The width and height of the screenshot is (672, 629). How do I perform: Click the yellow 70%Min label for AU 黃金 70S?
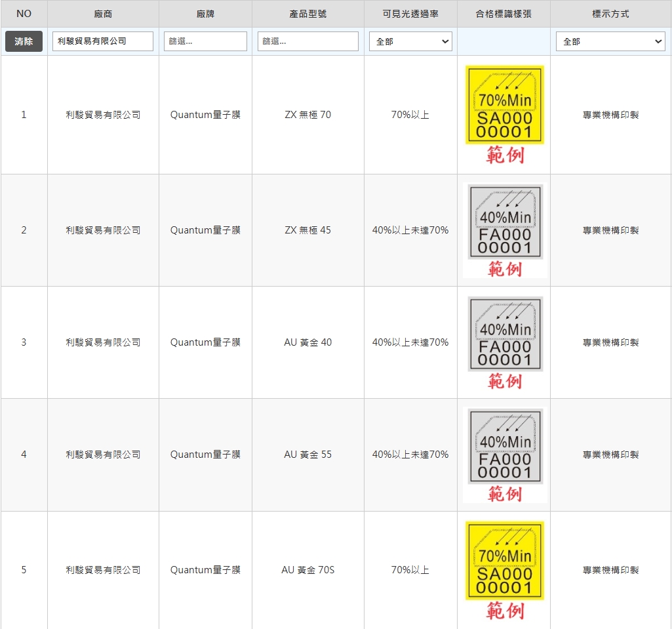[504, 561]
